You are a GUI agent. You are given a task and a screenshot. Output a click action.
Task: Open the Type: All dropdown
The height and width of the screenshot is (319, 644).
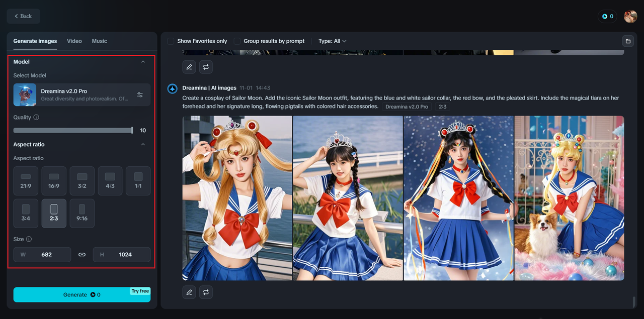(332, 41)
